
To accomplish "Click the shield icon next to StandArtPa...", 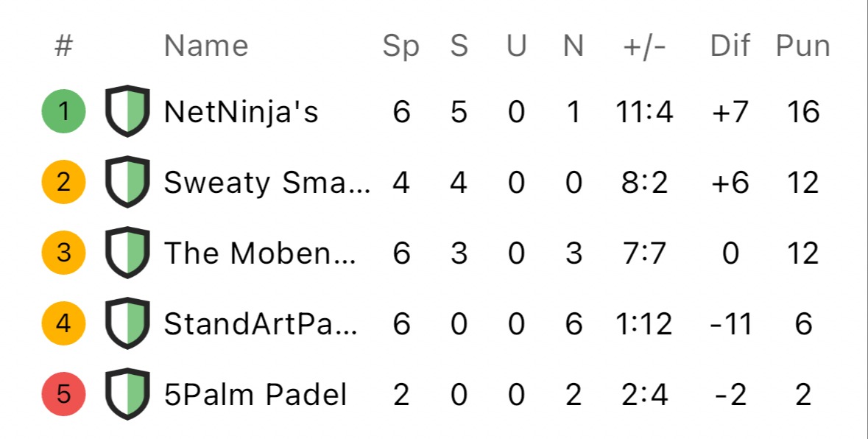I will pyautogui.click(x=127, y=323).
